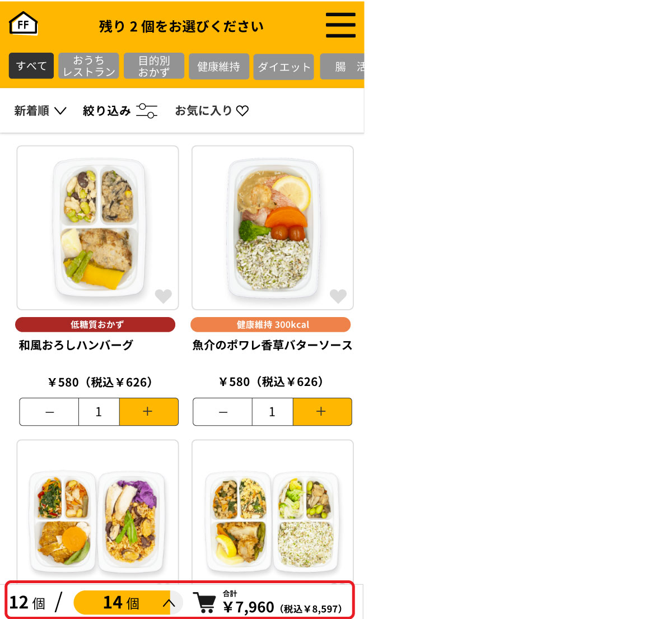672x619 pixels.
Task: Switch to the おうちレストラン tab
Action: point(88,66)
